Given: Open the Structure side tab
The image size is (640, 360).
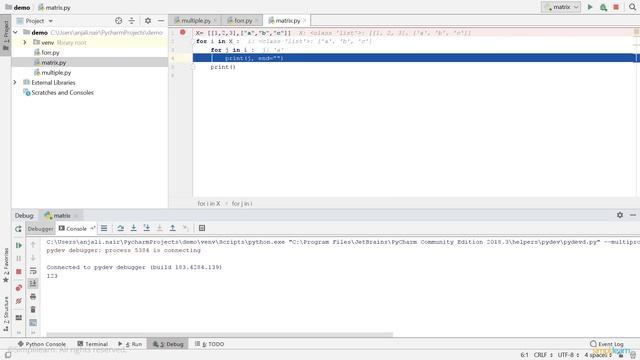Looking at the screenshot, I should [x=6, y=313].
